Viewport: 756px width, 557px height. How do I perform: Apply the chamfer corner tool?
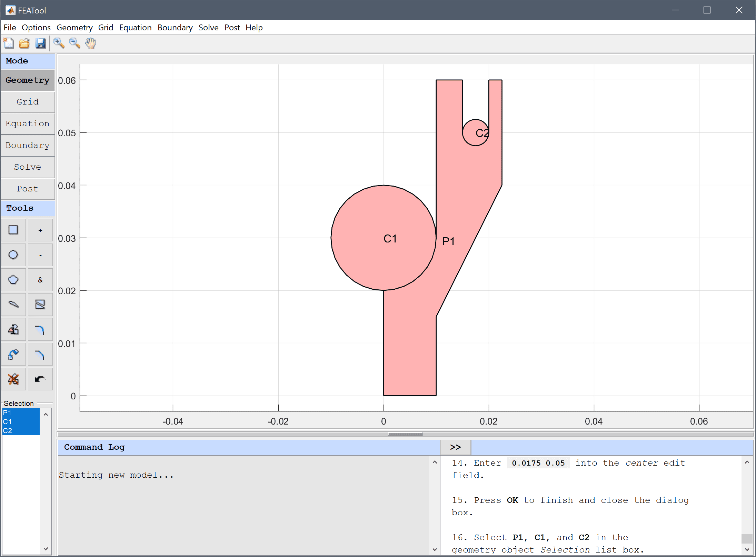point(40,354)
